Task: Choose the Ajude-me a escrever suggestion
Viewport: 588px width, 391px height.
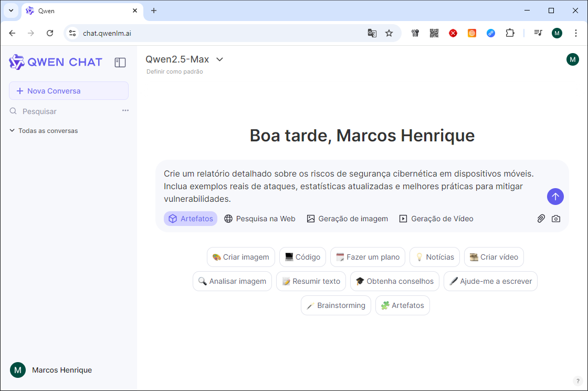Action: tap(490, 281)
